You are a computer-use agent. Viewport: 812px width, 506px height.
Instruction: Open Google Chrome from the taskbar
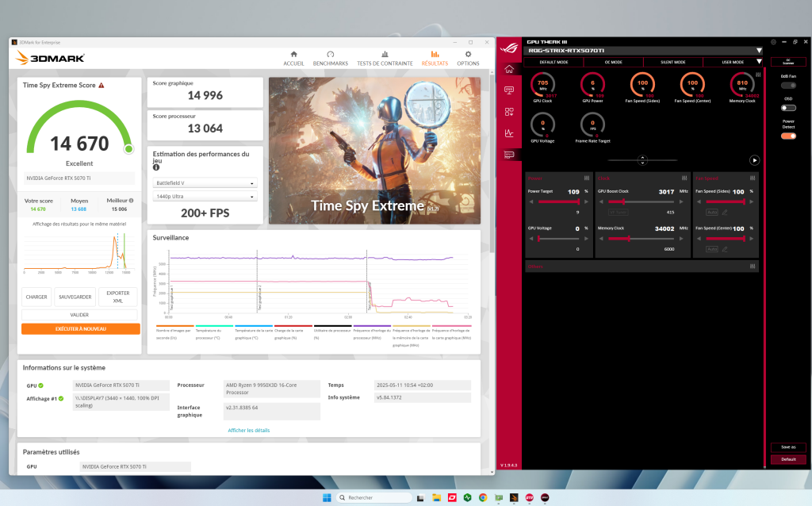[483, 498]
